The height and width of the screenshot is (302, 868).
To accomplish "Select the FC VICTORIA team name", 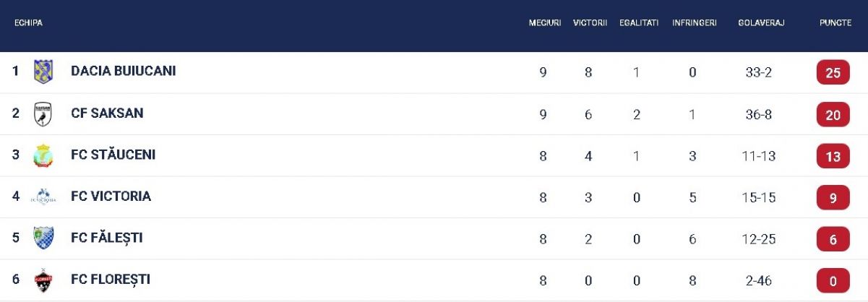I will click(111, 196).
